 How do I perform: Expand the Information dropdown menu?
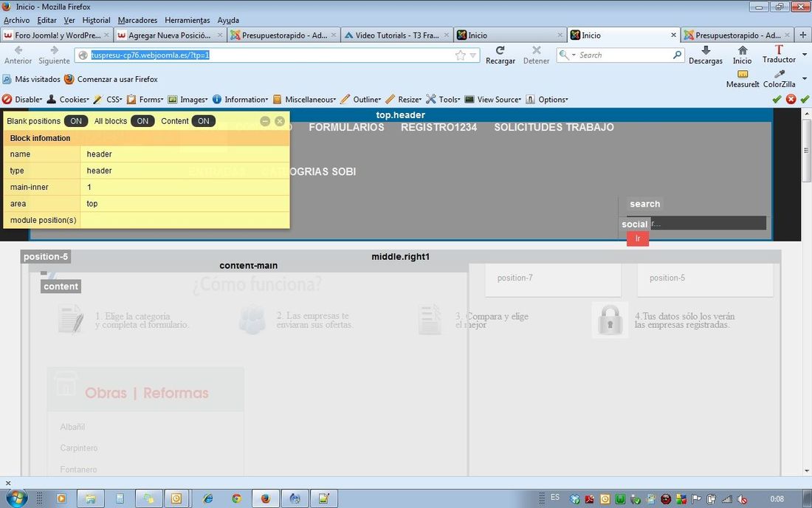click(x=241, y=100)
